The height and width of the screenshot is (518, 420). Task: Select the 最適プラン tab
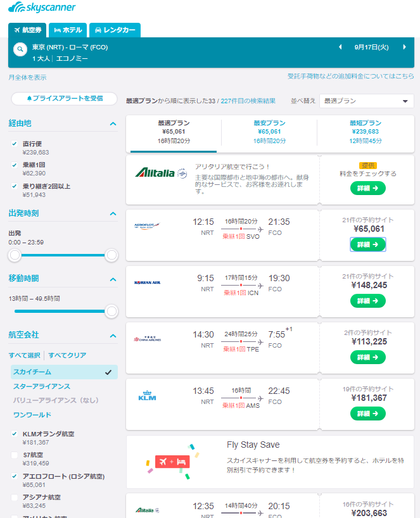(x=174, y=132)
